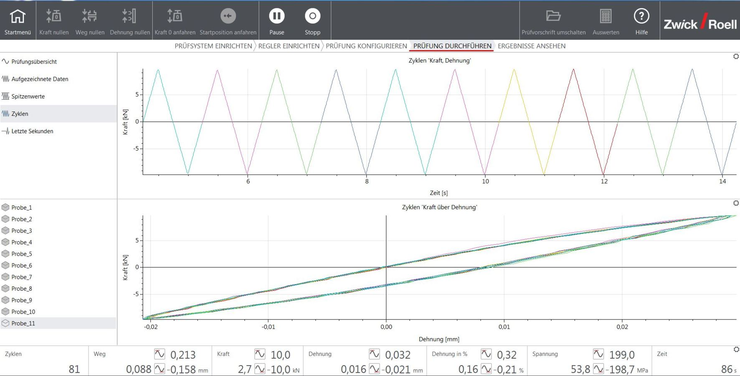Click the Kraft nullen icon
Image resolution: width=740 pixels, height=376 pixels.
click(x=53, y=17)
